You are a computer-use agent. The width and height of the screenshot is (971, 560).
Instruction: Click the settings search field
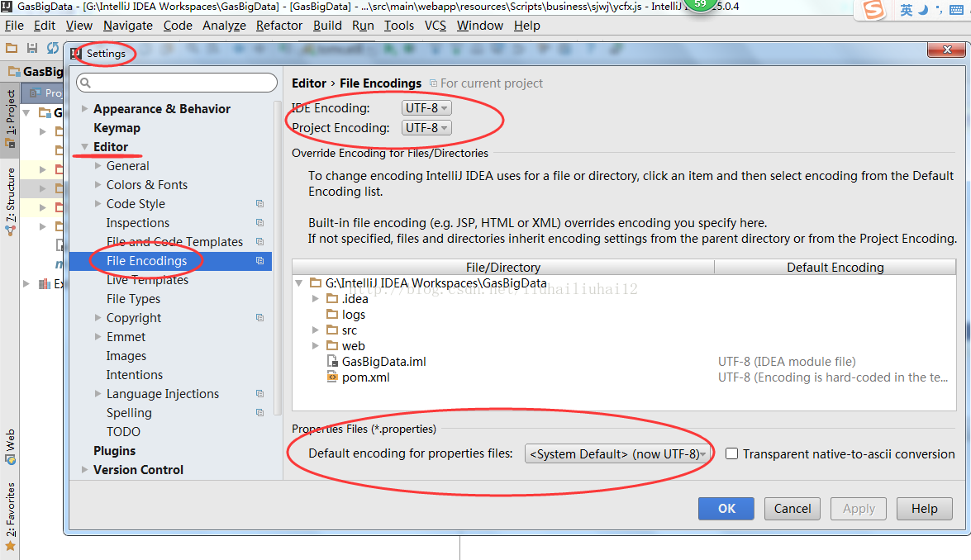(178, 83)
